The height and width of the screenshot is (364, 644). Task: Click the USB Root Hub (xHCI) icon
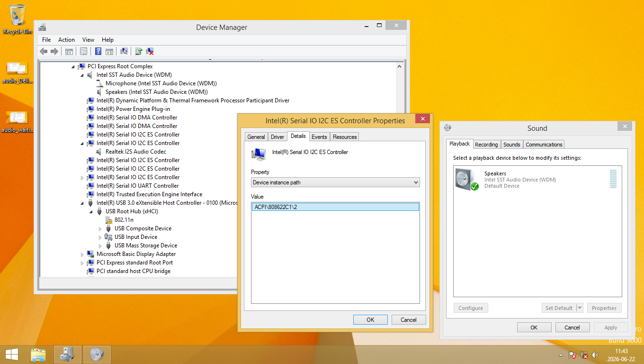99,211
